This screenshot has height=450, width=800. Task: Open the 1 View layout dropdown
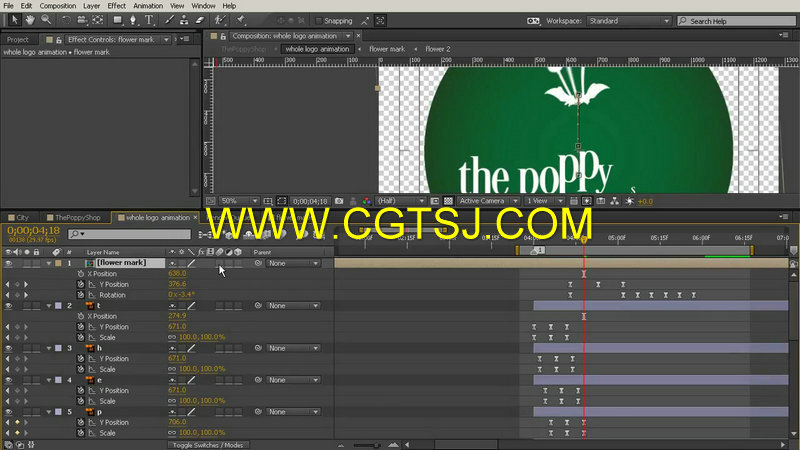545,201
